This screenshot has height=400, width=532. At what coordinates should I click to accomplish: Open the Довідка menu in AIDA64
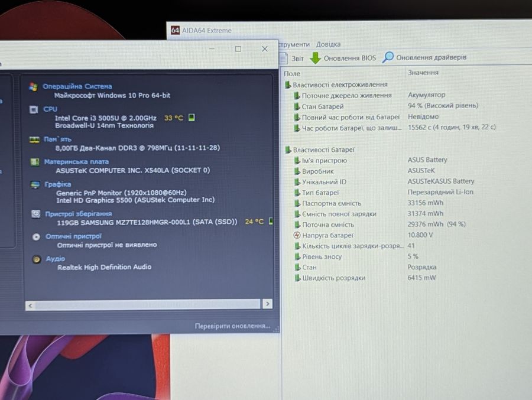(328, 44)
